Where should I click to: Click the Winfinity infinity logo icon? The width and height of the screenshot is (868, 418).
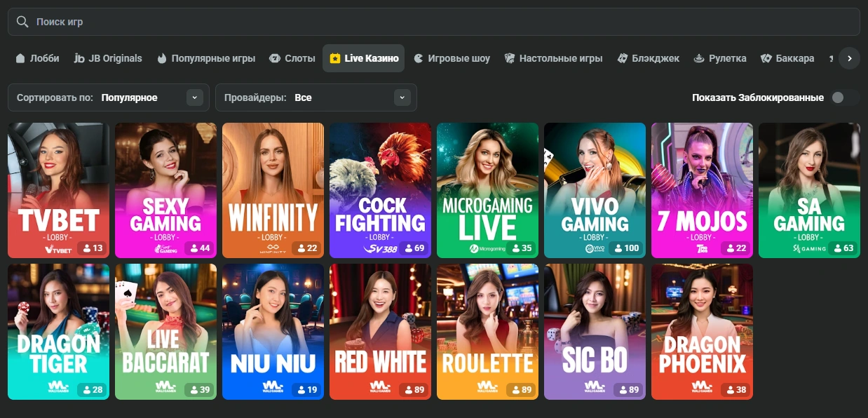(x=273, y=248)
